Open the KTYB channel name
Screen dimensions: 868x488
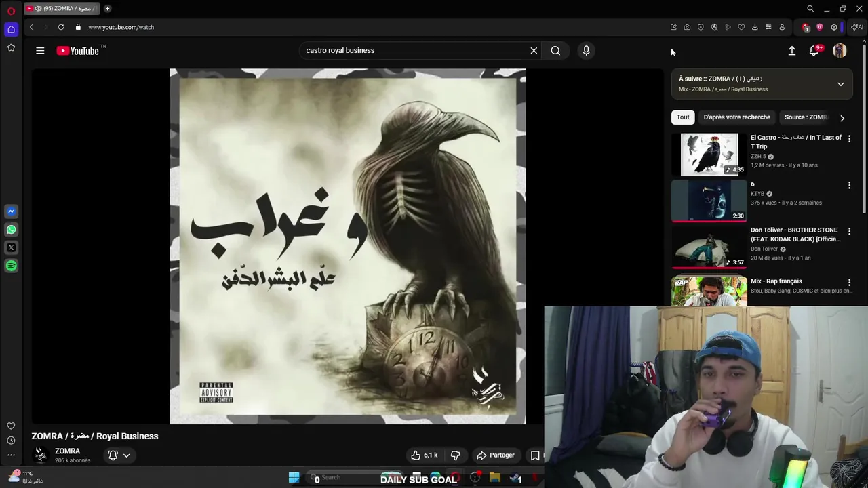click(757, 194)
